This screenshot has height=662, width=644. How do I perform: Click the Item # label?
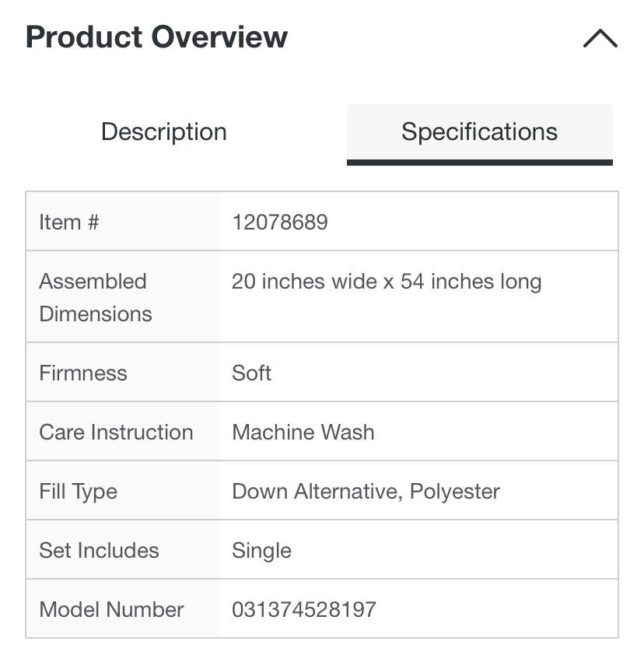coord(69,222)
